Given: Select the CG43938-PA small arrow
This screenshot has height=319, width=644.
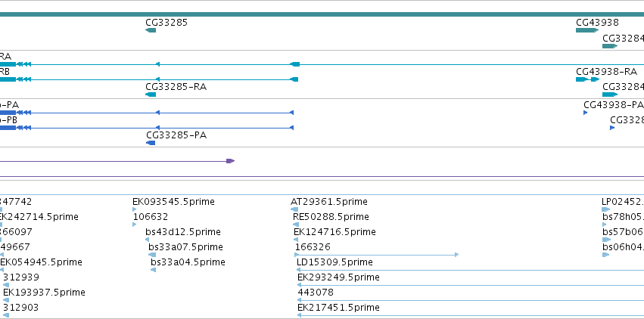Looking at the screenshot, I should (x=586, y=113).
